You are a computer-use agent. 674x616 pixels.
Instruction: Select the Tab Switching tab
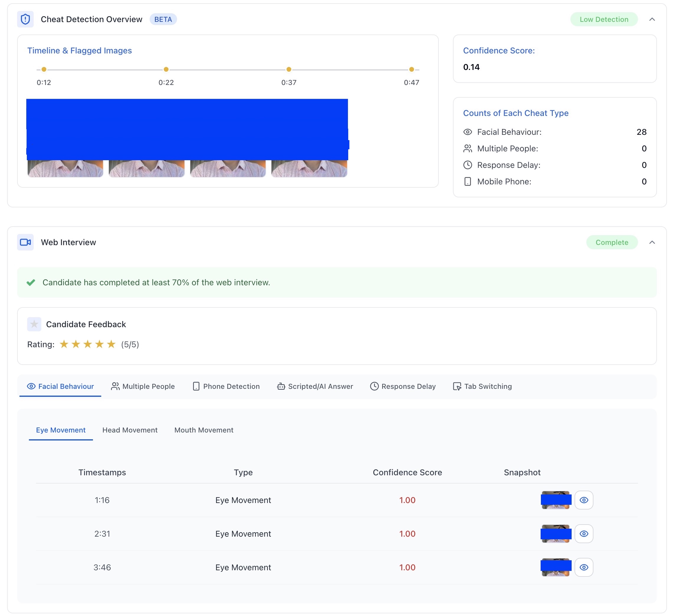pyautogui.click(x=482, y=386)
